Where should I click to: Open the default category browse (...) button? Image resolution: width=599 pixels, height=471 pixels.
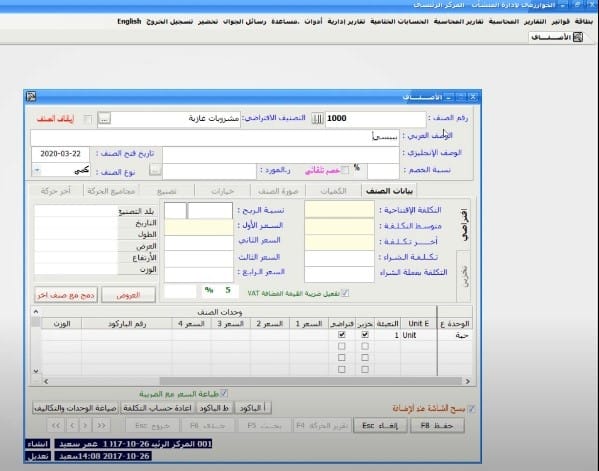[x=104, y=118]
